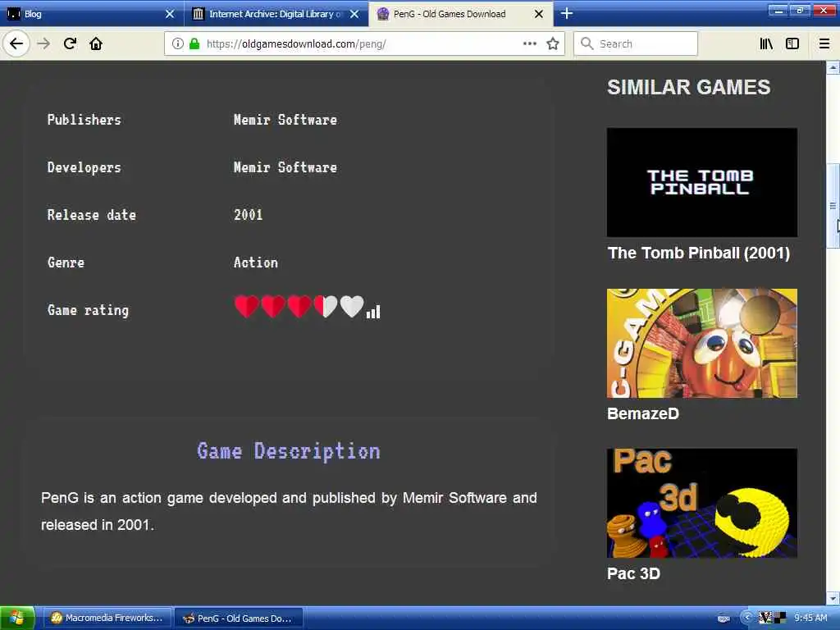Show site information icon in address bar
This screenshot has height=630, width=840.
(x=178, y=44)
